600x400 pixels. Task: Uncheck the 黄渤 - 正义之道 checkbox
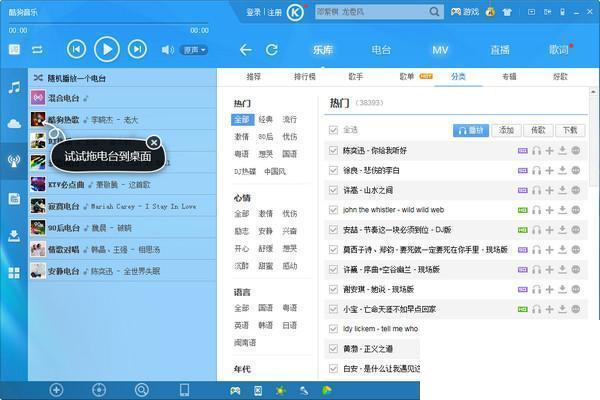coord(333,349)
